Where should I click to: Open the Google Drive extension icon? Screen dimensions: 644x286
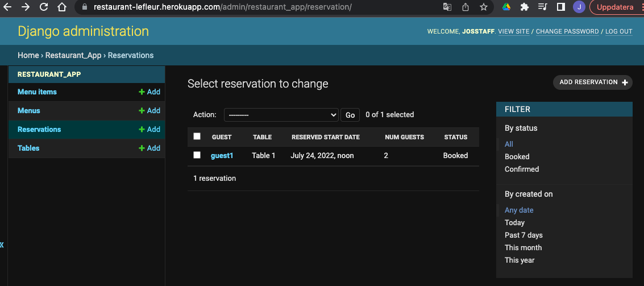(x=506, y=7)
